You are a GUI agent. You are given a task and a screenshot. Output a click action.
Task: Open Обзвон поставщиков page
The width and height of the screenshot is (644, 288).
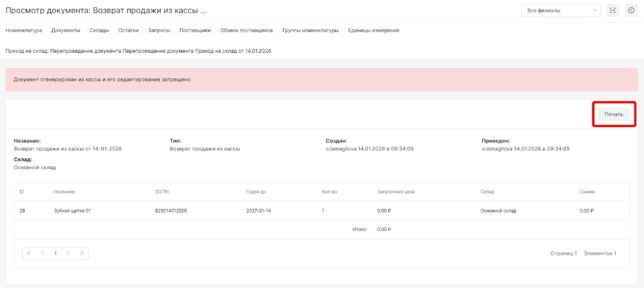click(x=246, y=30)
